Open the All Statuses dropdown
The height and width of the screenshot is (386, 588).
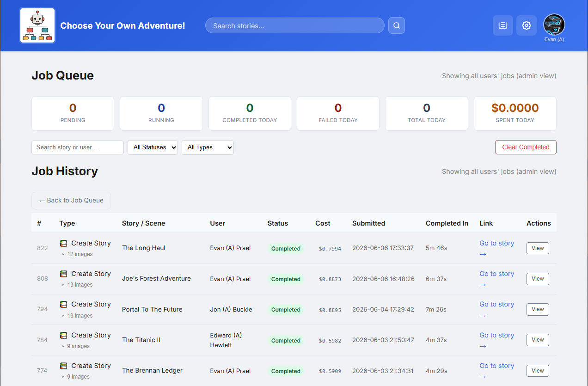click(153, 147)
